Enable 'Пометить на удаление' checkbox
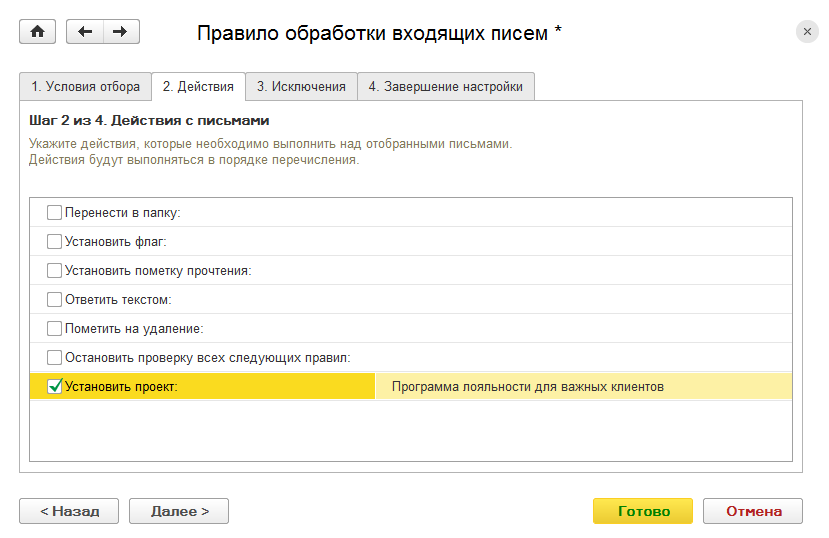The width and height of the screenshot is (829, 538). pyautogui.click(x=54, y=329)
